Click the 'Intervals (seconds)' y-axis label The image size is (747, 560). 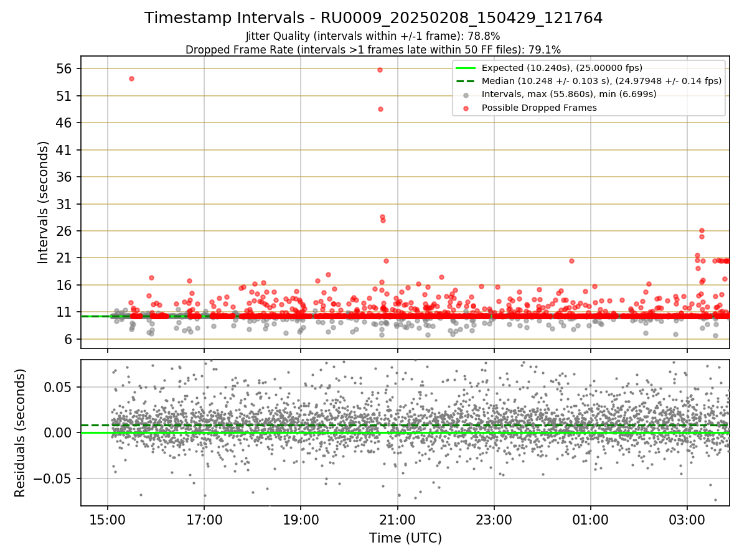click(x=44, y=202)
